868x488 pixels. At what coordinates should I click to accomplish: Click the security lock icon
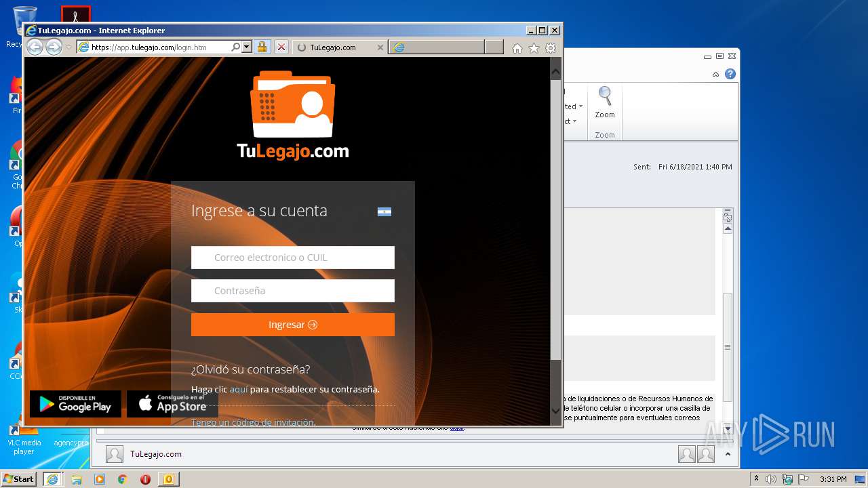[262, 47]
